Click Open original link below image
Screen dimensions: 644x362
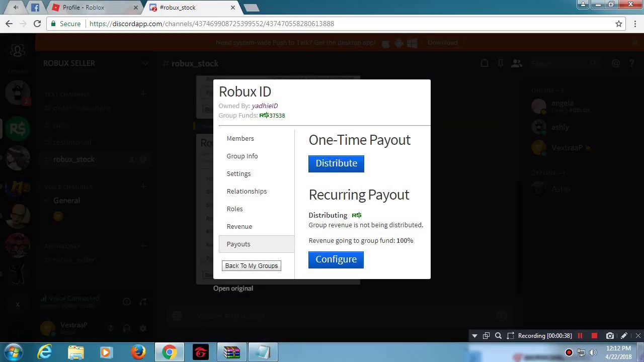click(x=233, y=288)
